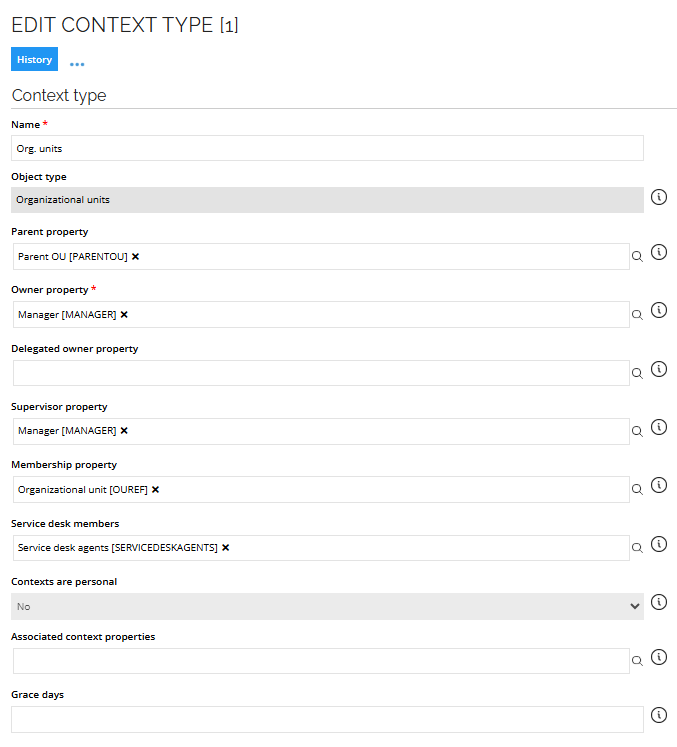Click search icon for Supervisor property

pyautogui.click(x=637, y=431)
